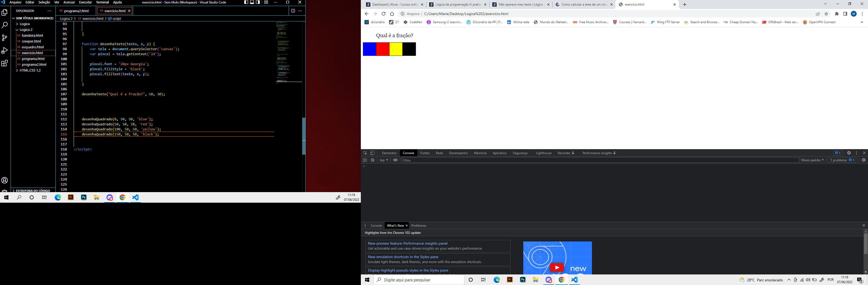This screenshot has height=285, width=868.
Task: Customize layout icon in VS Code title bar
Action: tap(266, 2)
